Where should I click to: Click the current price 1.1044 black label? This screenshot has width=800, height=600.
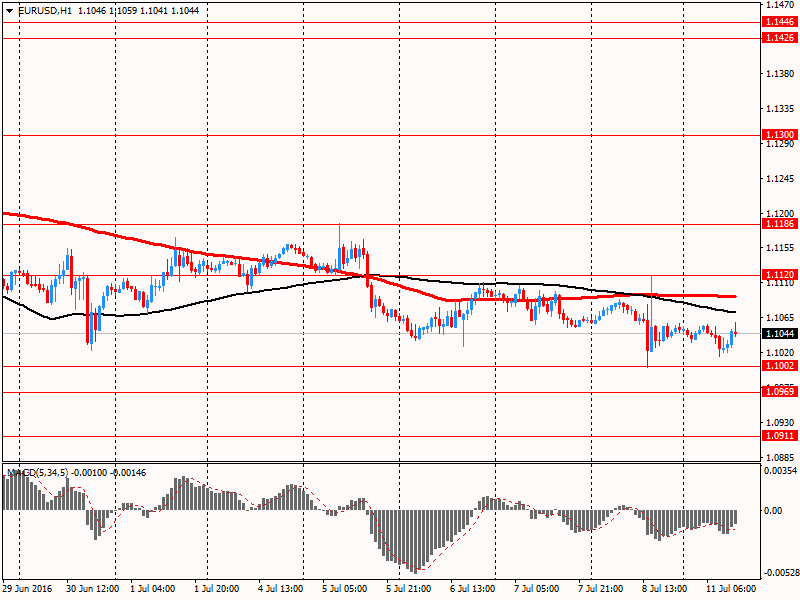tap(780, 334)
